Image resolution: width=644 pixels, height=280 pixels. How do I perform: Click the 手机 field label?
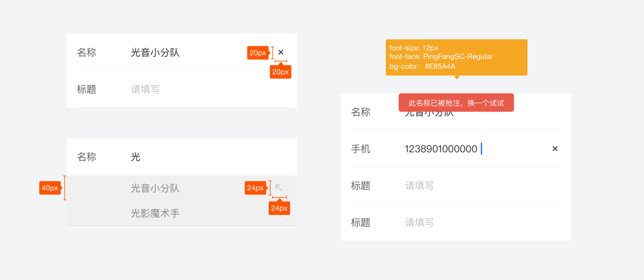pos(361,149)
